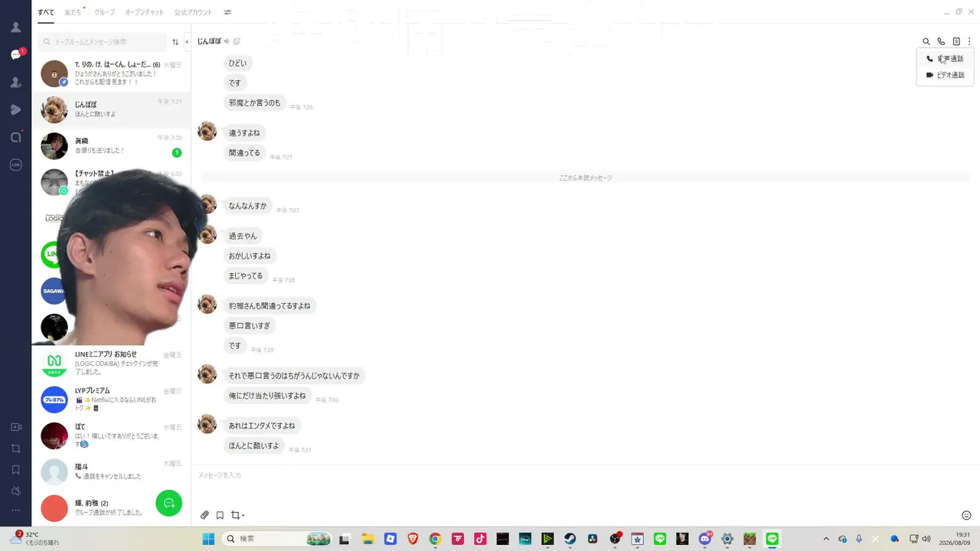Switch to the 友だち tab
Image resolution: width=980 pixels, height=551 pixels.
[73, 12]
